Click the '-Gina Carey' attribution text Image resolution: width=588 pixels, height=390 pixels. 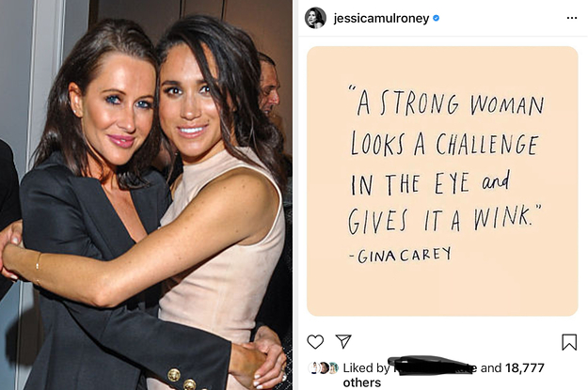(x=400, y=255)
